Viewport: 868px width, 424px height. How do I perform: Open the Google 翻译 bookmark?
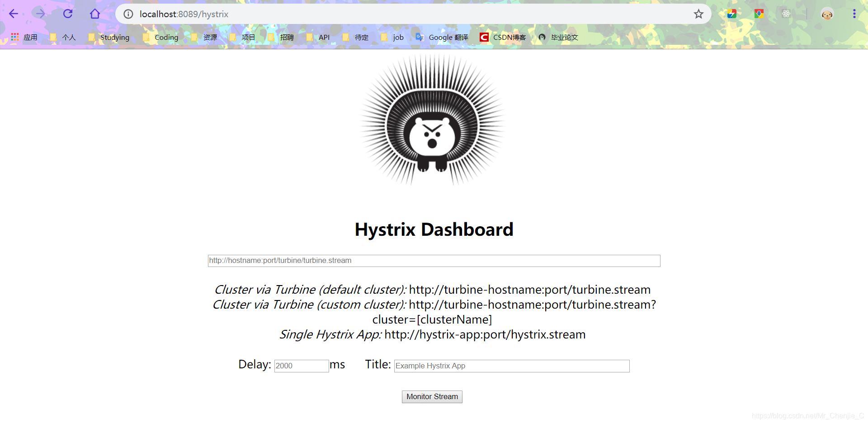442,37
